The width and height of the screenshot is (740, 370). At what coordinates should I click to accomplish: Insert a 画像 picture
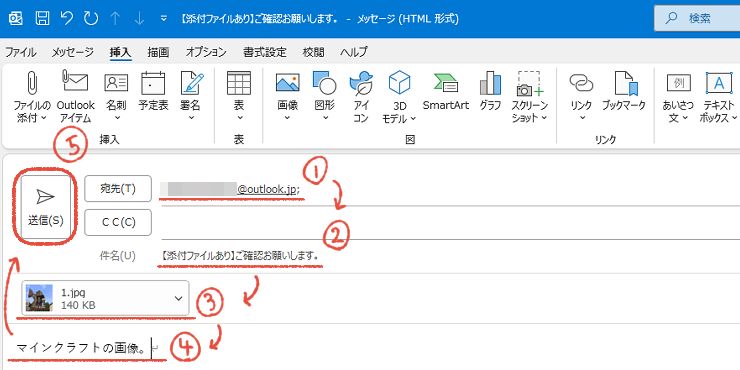coord(287,96)
